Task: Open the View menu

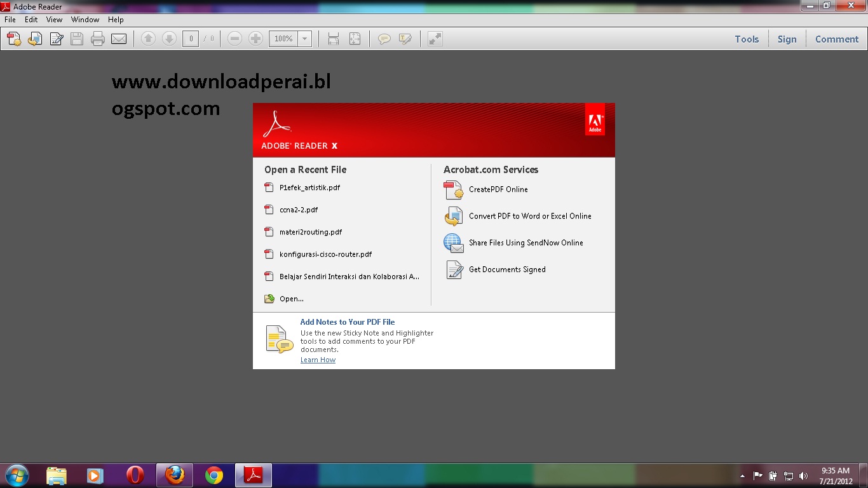Action: (x=54, y=20)
